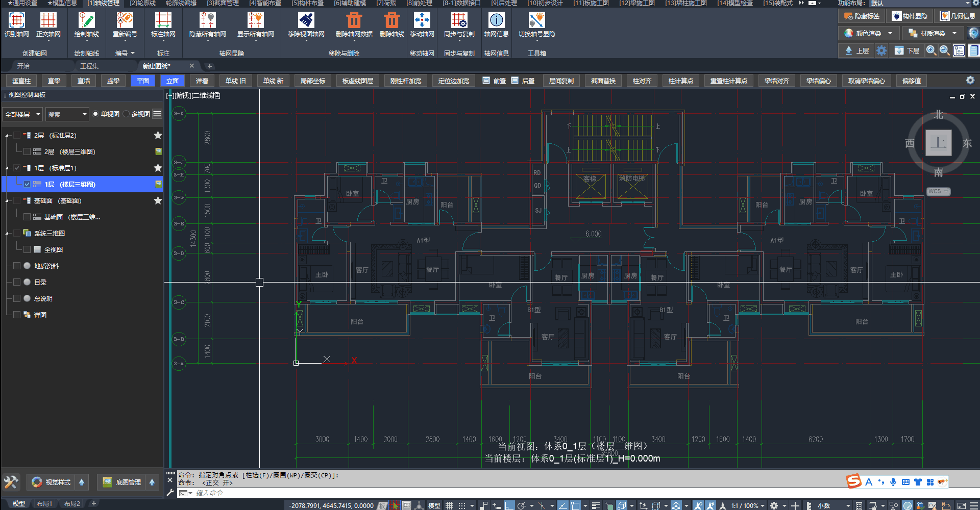980x510 pixels.
Task: Collapse the 系统三维图 tree node
Action: point(7,234)
